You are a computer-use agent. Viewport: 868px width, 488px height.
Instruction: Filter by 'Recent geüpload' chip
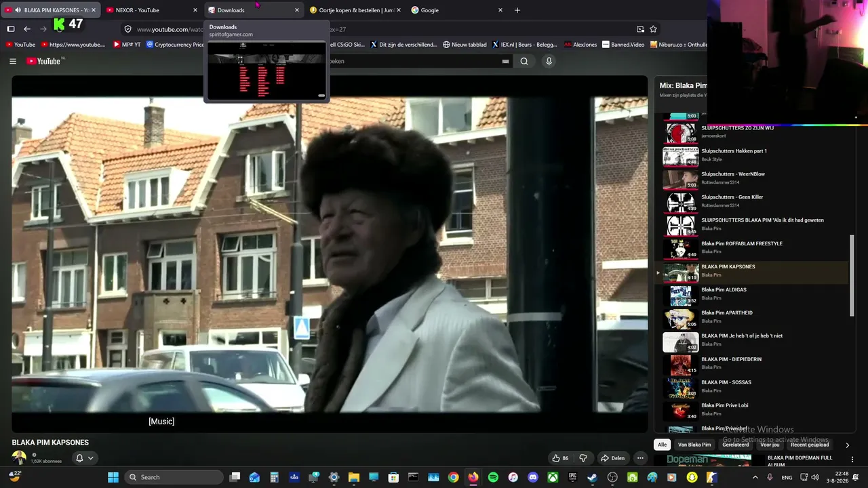[x=810, y=445]
